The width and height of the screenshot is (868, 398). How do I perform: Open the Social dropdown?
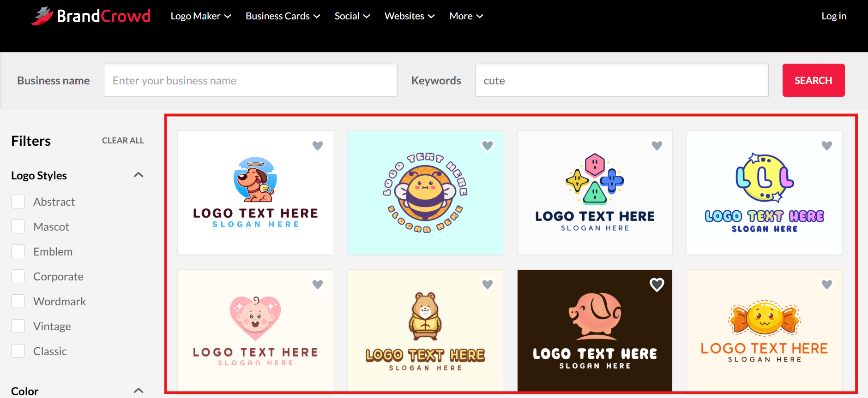tap(352, 16)
